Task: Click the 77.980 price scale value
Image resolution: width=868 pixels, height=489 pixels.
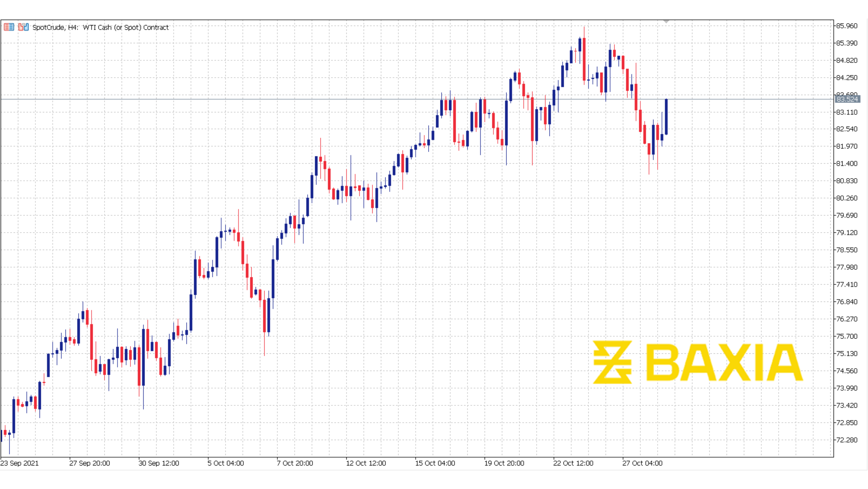Action: (847, 267)
